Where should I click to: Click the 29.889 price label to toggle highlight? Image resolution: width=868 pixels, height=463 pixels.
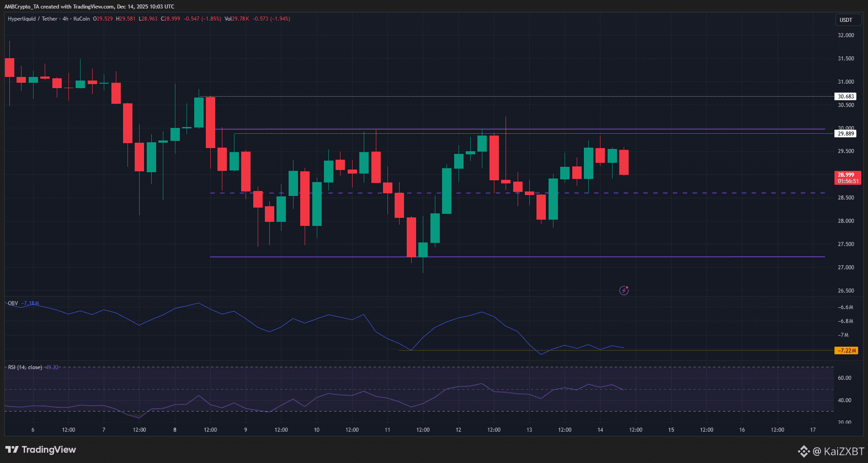click(846, 133)
